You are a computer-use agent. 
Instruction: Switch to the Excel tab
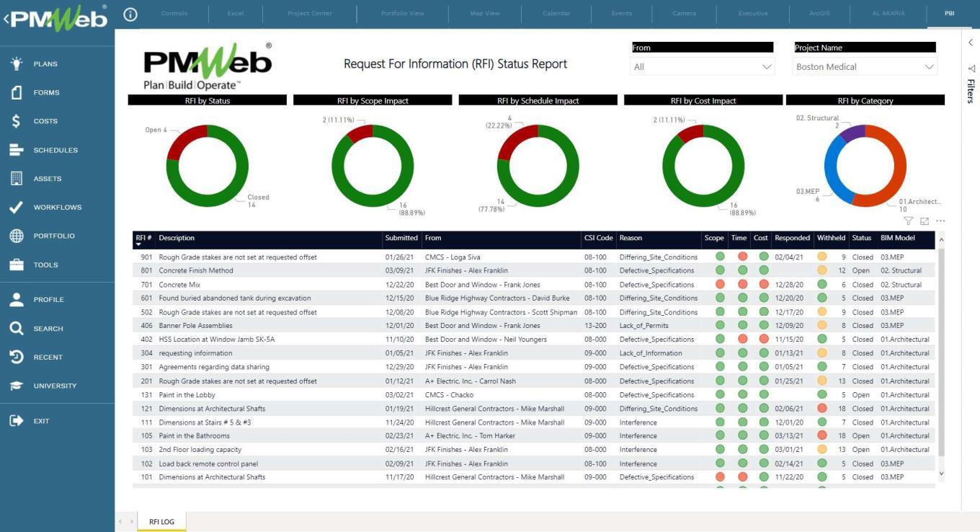click(x=236, y=14)
